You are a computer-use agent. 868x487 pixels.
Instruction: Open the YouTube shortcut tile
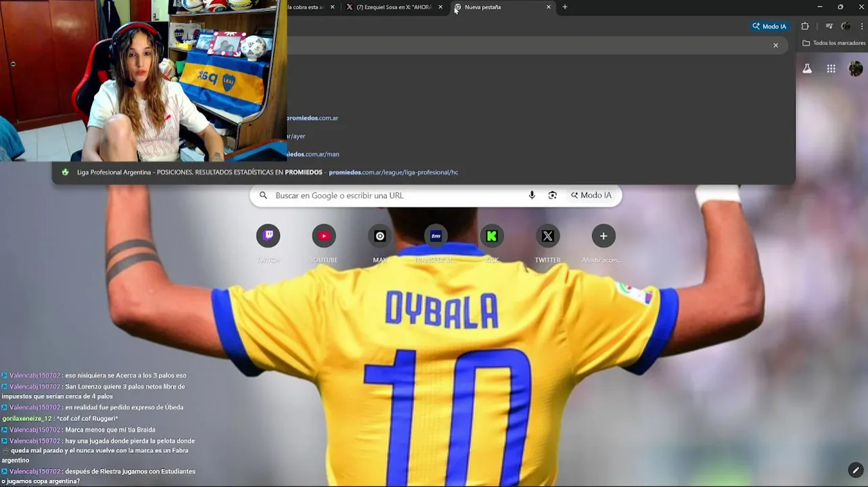pos(324,236)
